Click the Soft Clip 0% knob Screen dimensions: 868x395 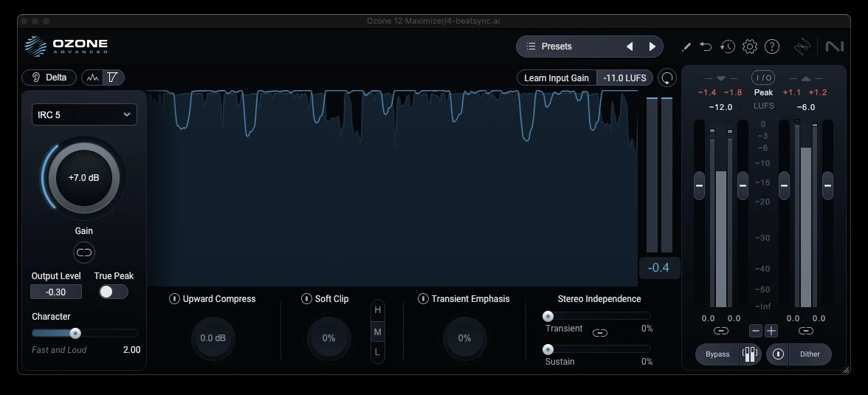(x=329, y=338)
